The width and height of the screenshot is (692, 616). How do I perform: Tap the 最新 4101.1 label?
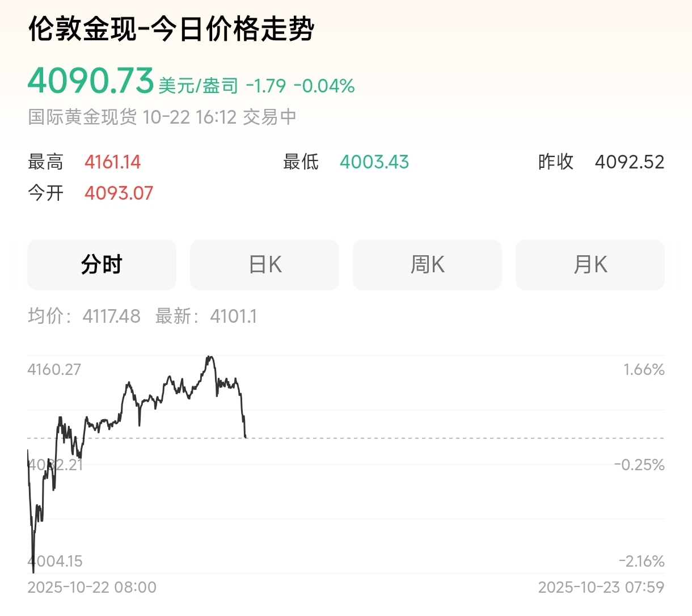coord(206,316)
